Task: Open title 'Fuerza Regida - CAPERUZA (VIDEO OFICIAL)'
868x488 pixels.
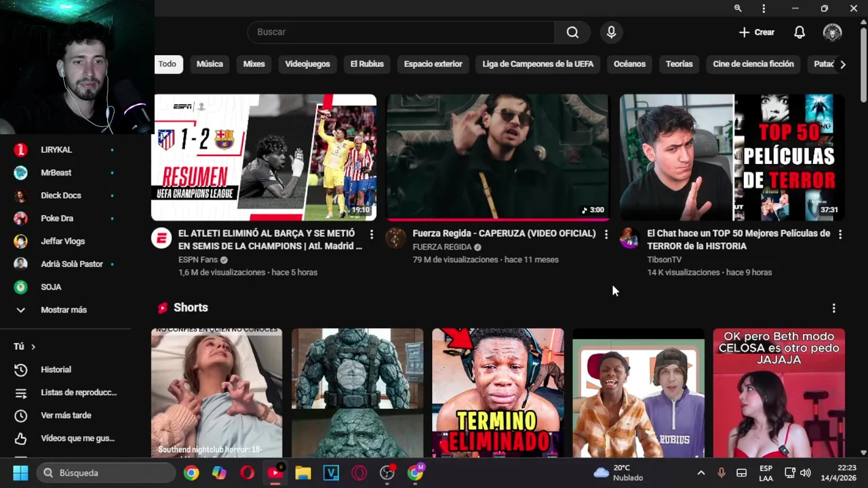Action: 504,233
